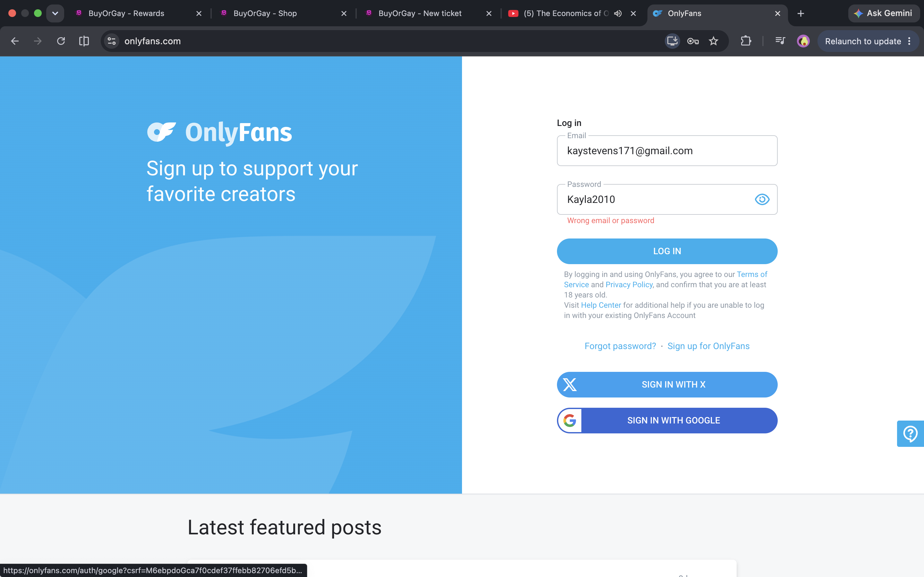Open the media controls icon

(780, 41)
